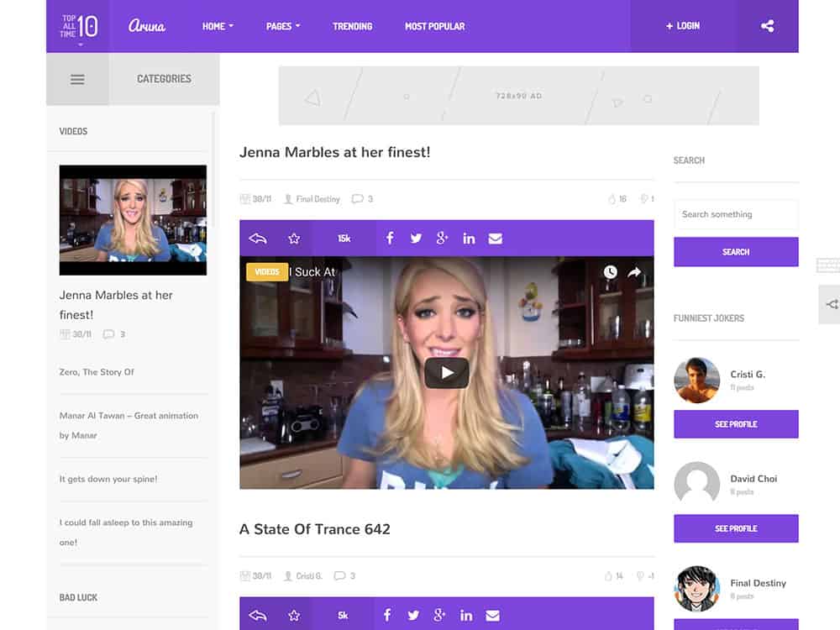See profile of Cristi G.
The image size is (840, 630).
pos(736,423)
